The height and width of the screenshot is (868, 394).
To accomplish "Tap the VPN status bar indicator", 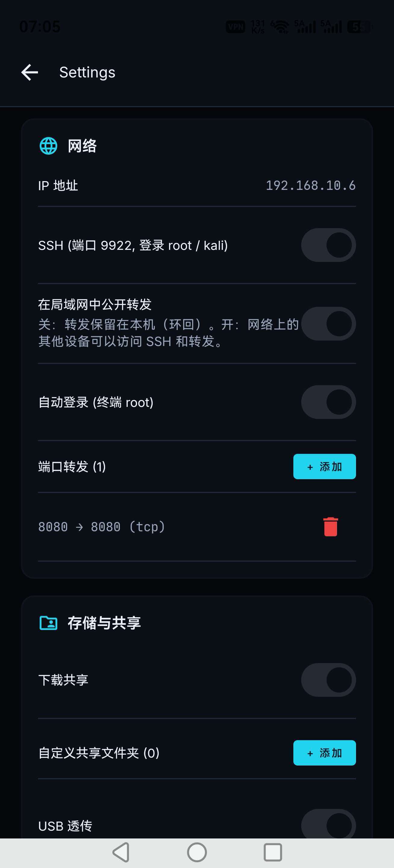I will pyautogui.click(x=235, y=27).
